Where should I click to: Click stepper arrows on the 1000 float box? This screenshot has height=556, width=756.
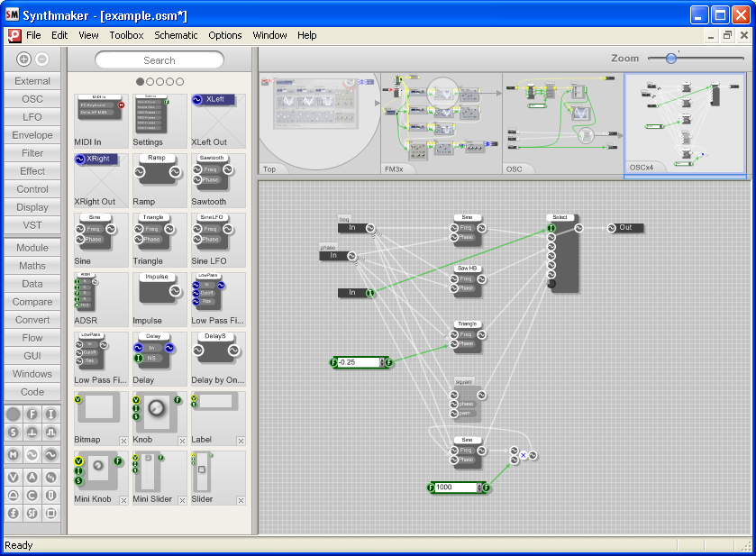tap(478, 488)
